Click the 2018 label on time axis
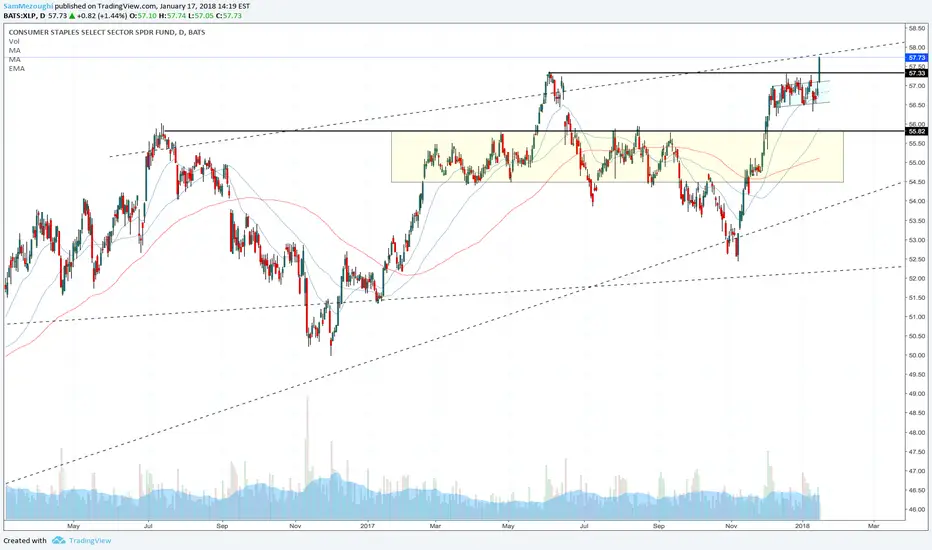Viewport: 932px width, 550px height. (803, 526)
